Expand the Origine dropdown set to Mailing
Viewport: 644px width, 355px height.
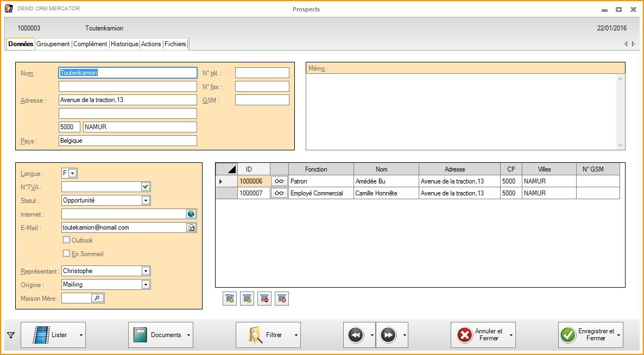(x=145, y=284)
